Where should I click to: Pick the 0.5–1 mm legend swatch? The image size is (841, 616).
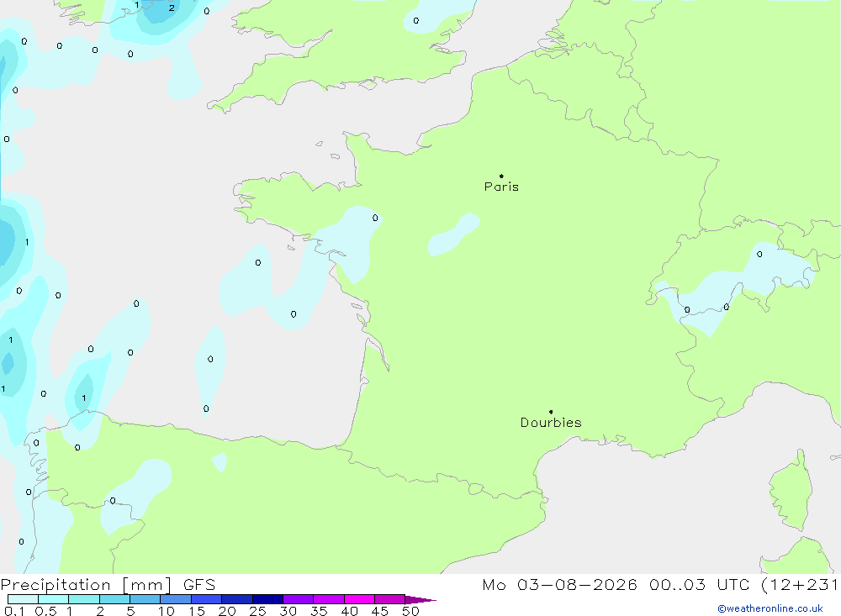(54, 599)
